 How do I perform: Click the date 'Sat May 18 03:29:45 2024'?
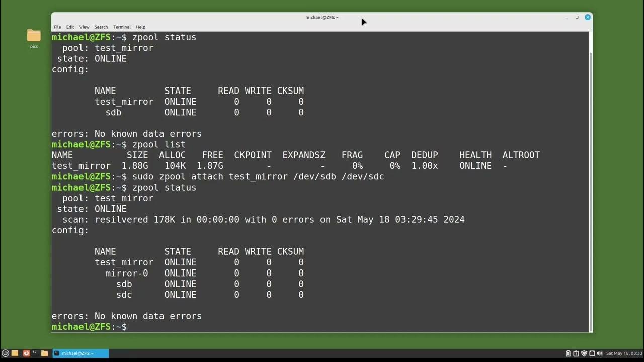(x=400, y=219)
